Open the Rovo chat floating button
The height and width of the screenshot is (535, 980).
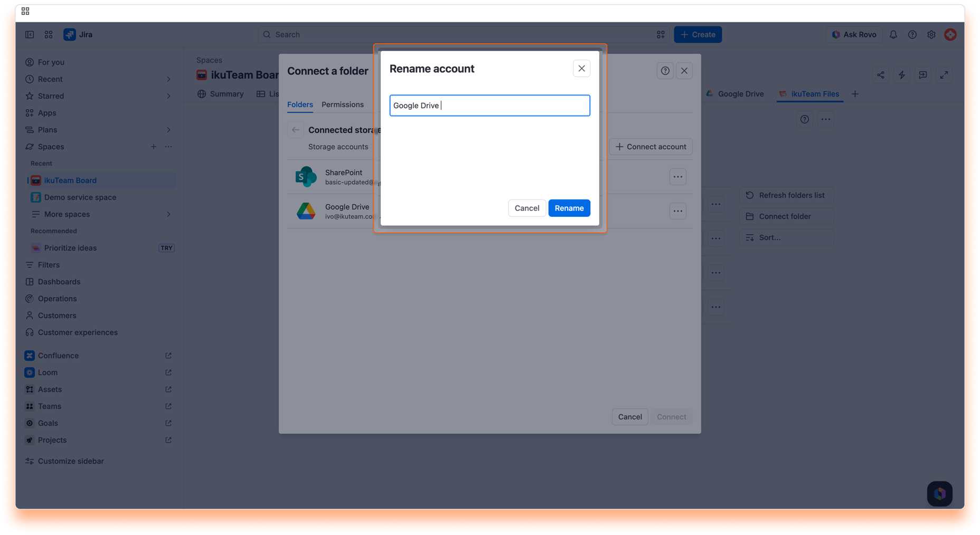939,494
